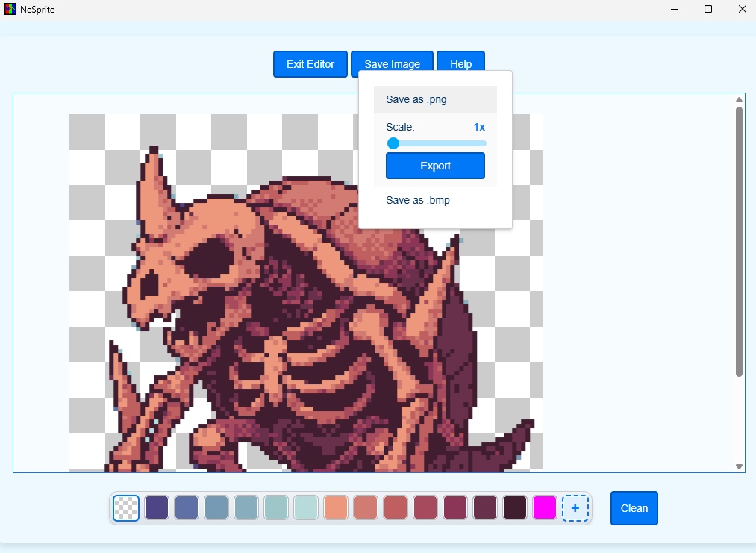Viewport: 756px width, 553px height.
Task: Select the salmon palette swatch
Action: pos(366,508)
